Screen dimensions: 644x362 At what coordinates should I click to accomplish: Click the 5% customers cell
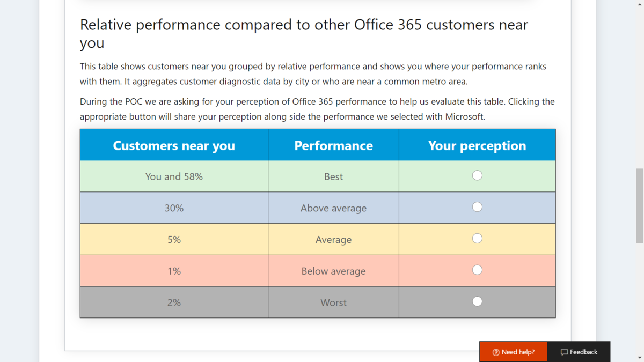[x=174, y=239]
